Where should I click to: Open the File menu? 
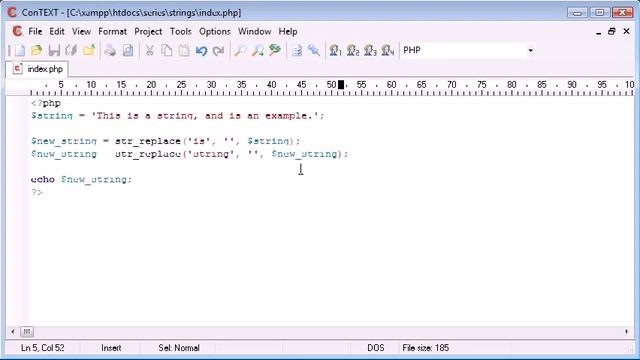[x=35, y=31]
